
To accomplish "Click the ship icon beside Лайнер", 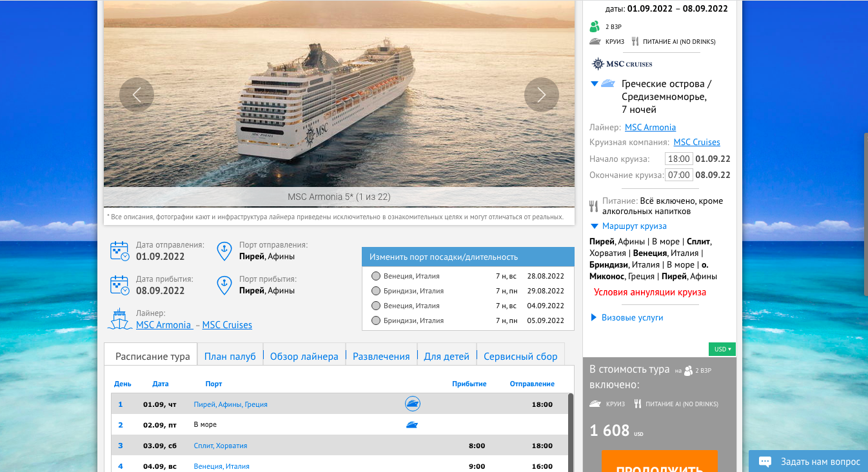I will pos(120,319).
